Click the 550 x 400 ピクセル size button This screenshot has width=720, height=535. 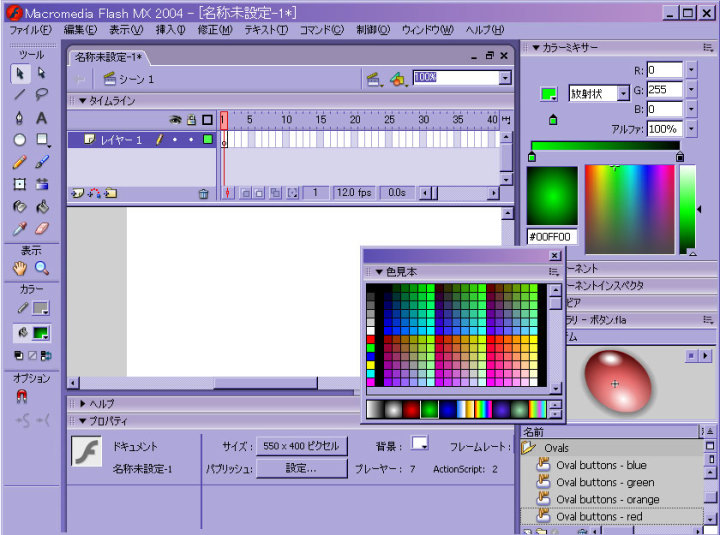pos(301,446)
